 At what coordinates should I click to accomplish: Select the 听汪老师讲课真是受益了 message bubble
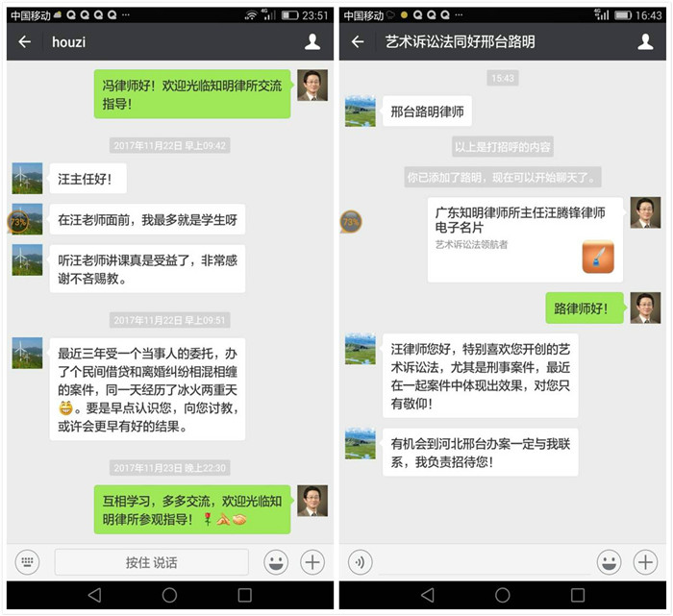tap(148, 269)
